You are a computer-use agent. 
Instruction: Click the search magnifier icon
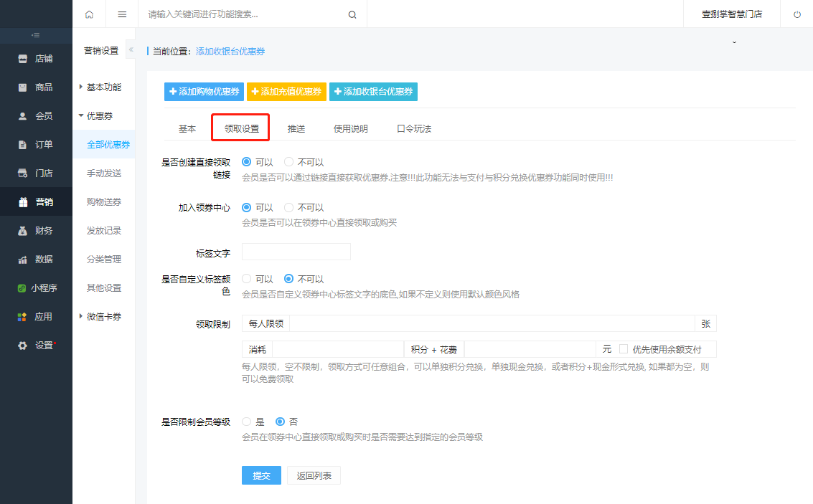pos(352,14)
